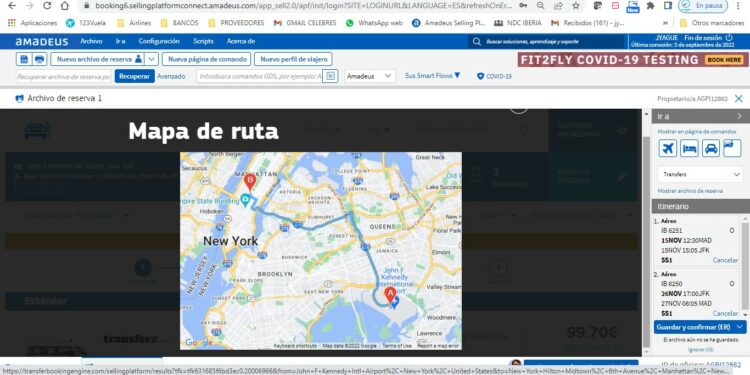
Task: Open the car rental icon
Action: point(711,148)
